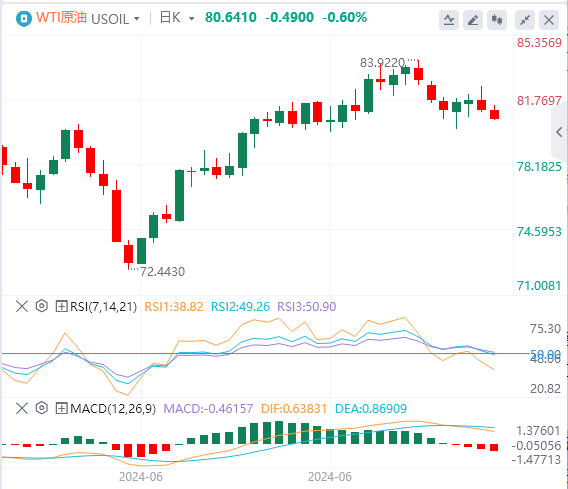Click the 81.7697 price axis label

coord(539,100)
